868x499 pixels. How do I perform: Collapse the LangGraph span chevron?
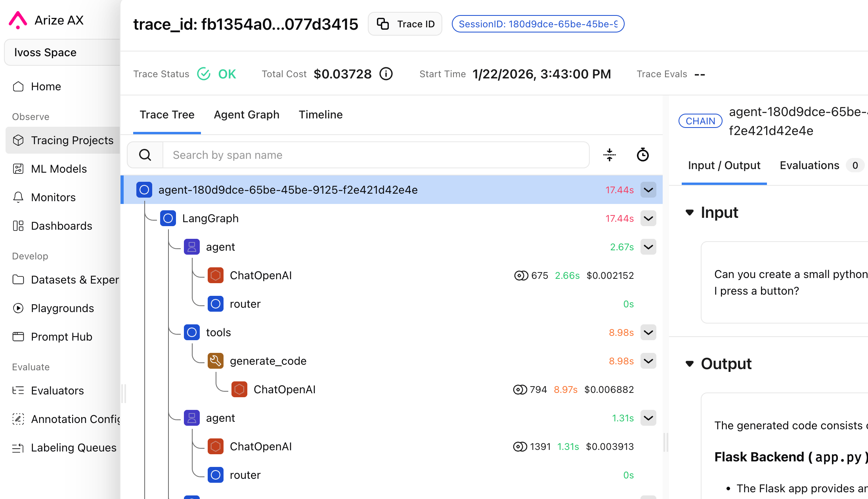pos(648,218)
